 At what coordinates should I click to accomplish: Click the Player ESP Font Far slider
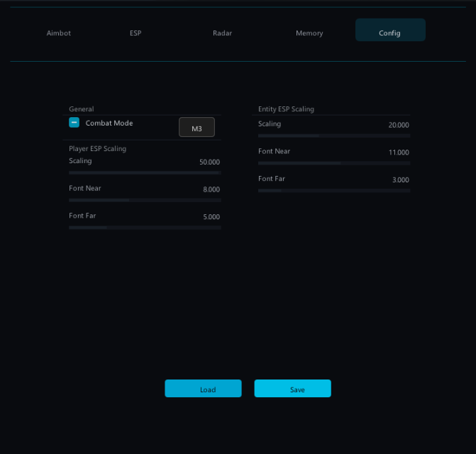[145, 228]
